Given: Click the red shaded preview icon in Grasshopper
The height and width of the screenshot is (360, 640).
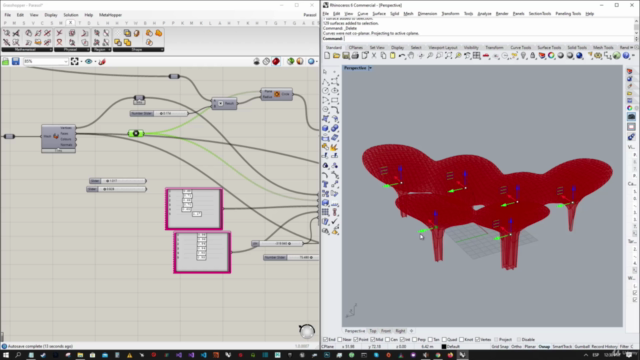Looking at the screenshot, I should coord(276,61).
